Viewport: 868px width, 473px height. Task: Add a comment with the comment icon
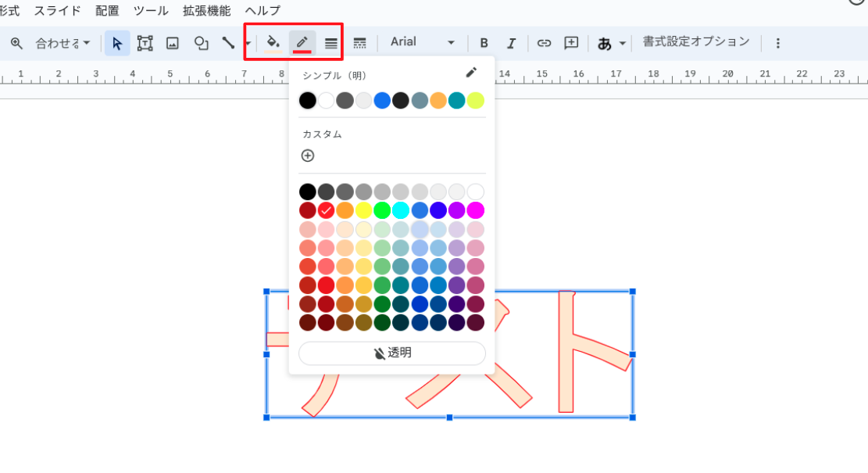coord(571,43)
